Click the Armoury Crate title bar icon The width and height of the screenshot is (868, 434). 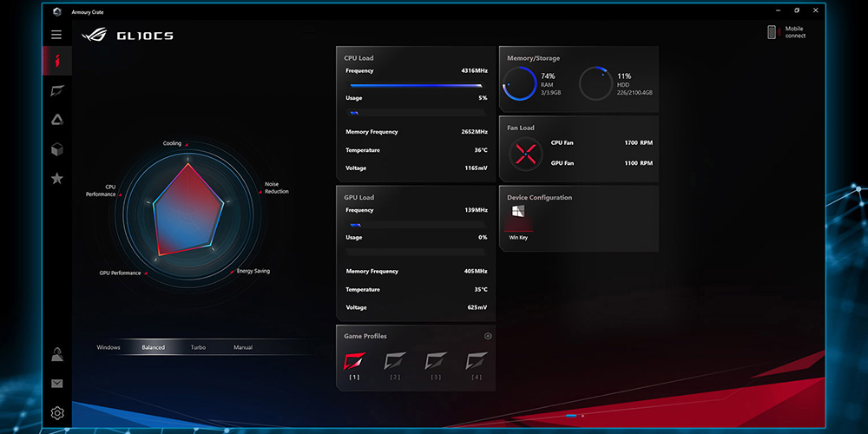point(57,11)
